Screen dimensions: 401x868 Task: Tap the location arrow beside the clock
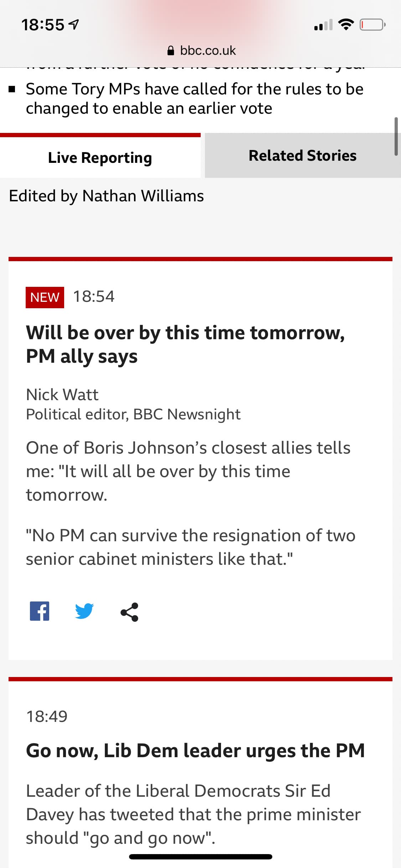click(x=74, y=25)
